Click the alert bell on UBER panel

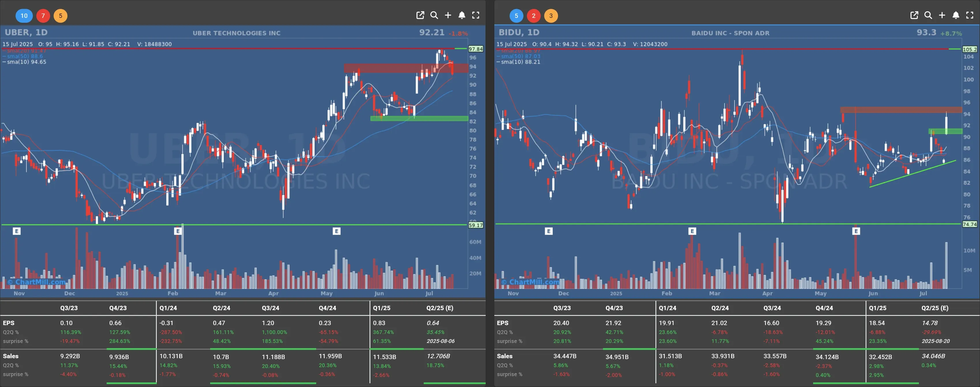(x=462, y=15)
